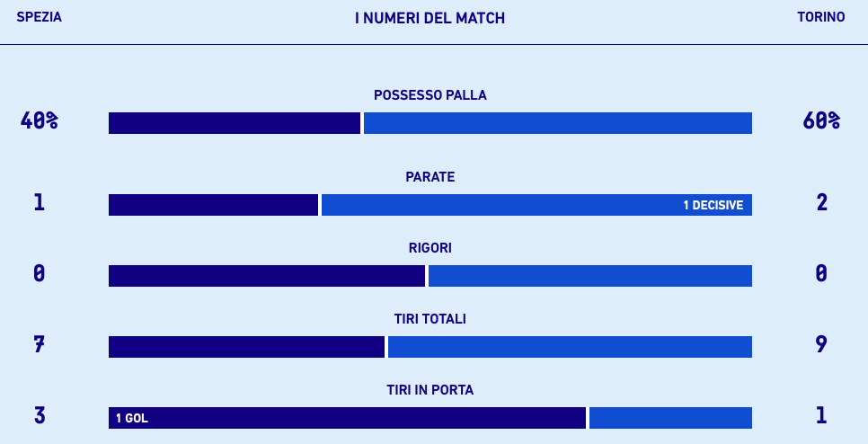The width and height of the screenshot is (868, 444).
Task: Click the I NUMERI DEL MATCH heading
Action: [x=430, y=18]
